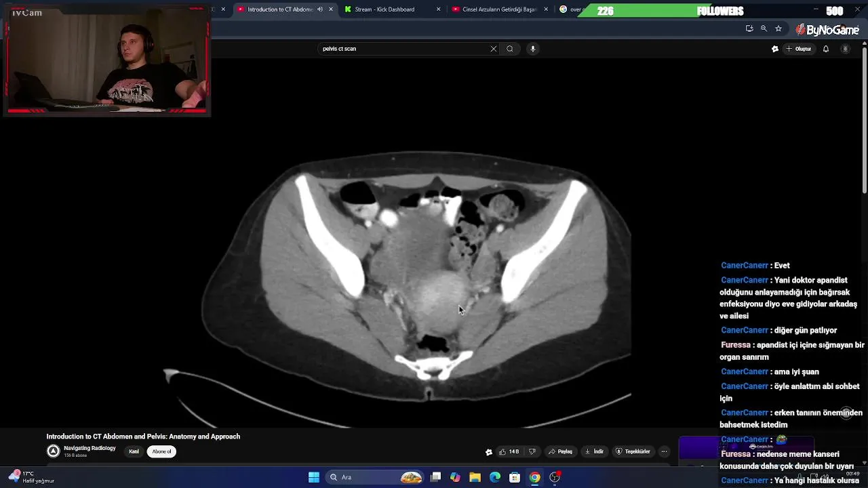Mute the Introduction to CT tab audio

click(x=320, y=9)
